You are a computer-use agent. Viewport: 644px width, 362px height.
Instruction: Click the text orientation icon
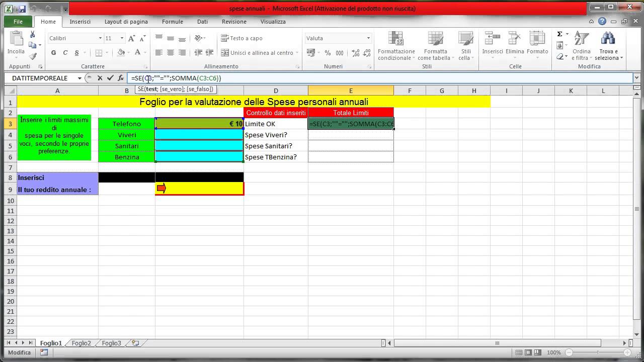pyautogui.click(x=199, y=38)
